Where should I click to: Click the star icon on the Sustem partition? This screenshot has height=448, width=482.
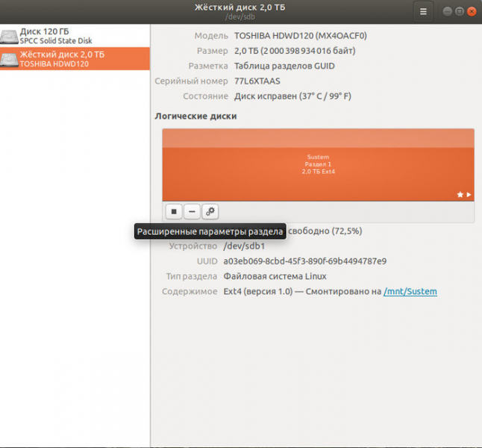460,195
